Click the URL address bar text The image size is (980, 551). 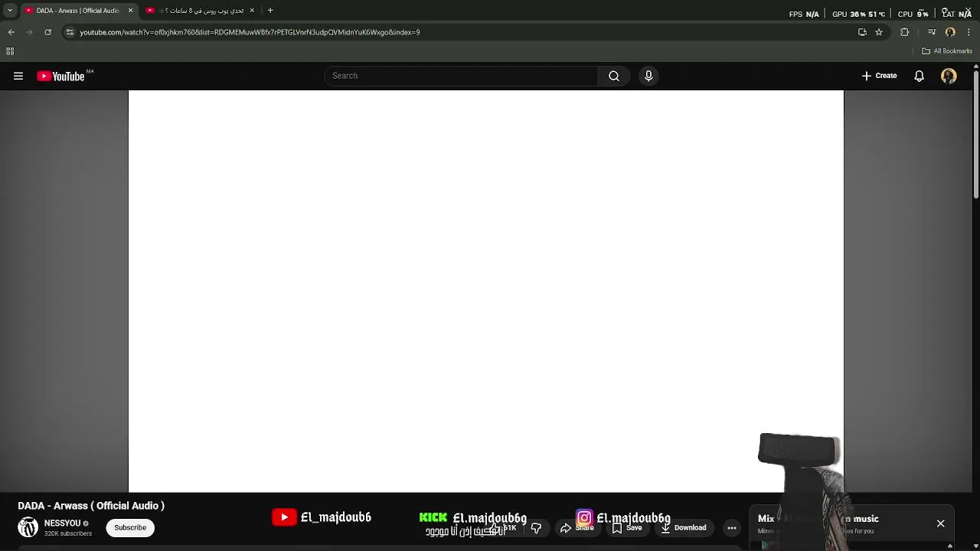tap(250, 32)
